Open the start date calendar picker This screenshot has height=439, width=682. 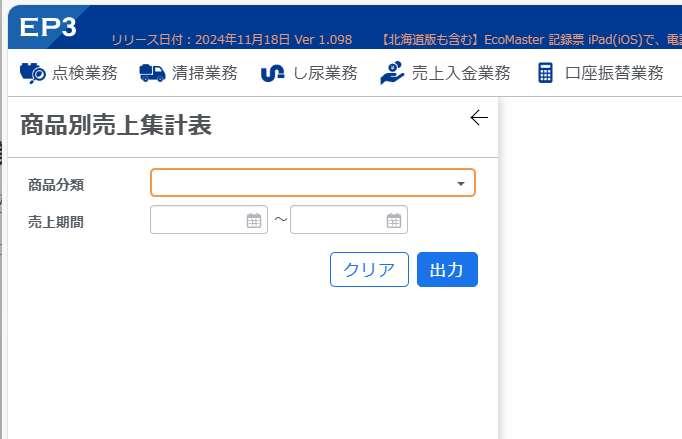(x=254, y=221)
